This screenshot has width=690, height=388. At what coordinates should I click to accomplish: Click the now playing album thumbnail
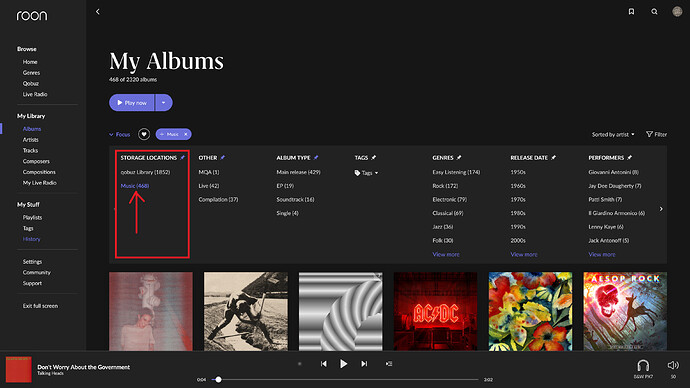[x=18, y=370]
